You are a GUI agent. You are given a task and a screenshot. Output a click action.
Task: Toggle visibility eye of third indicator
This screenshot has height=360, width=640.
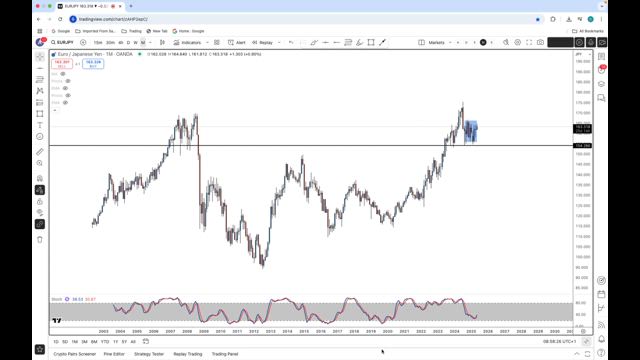coord(65,88)
